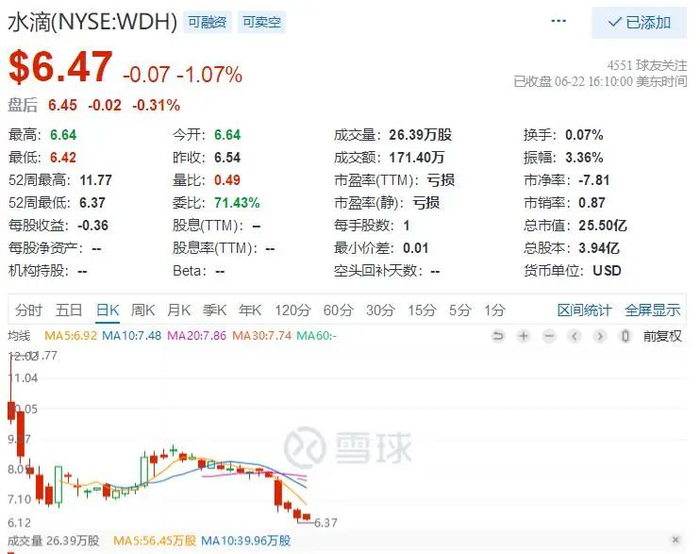The image size is (700, 554).
Task: Click the 52周最低 value 6.37
Action: coord(92,203)
